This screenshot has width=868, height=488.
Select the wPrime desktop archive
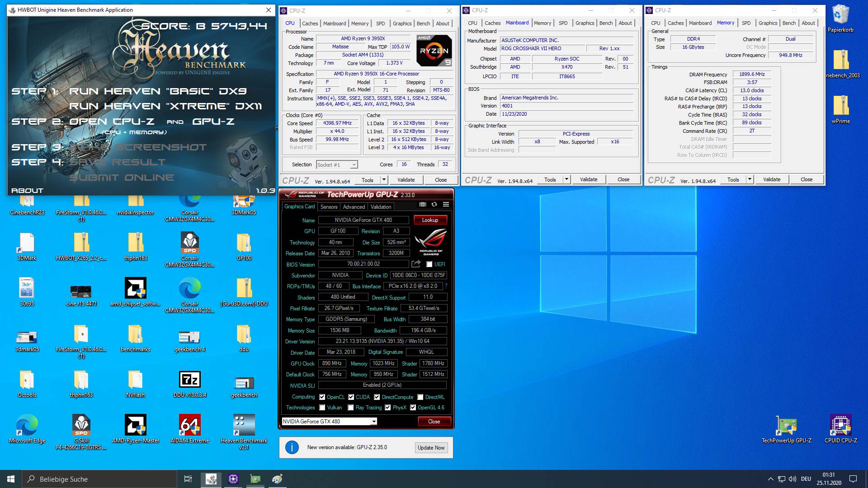click(x=840, y=108)
